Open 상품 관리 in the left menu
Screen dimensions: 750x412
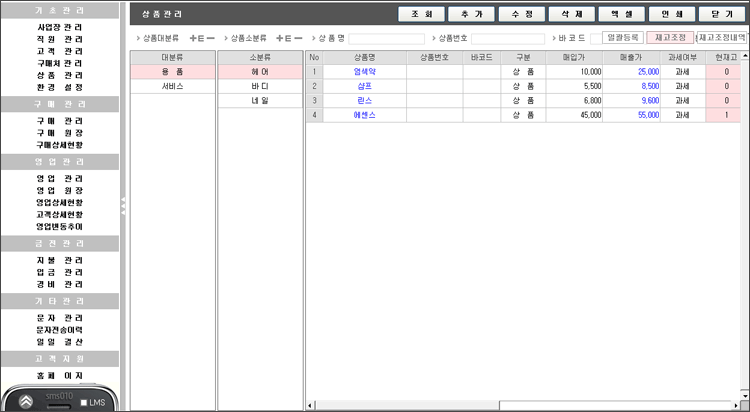(60, 75)
